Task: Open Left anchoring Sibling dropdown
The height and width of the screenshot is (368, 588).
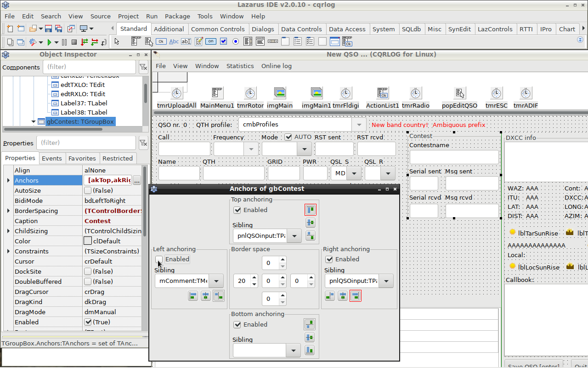Action: 215,281
